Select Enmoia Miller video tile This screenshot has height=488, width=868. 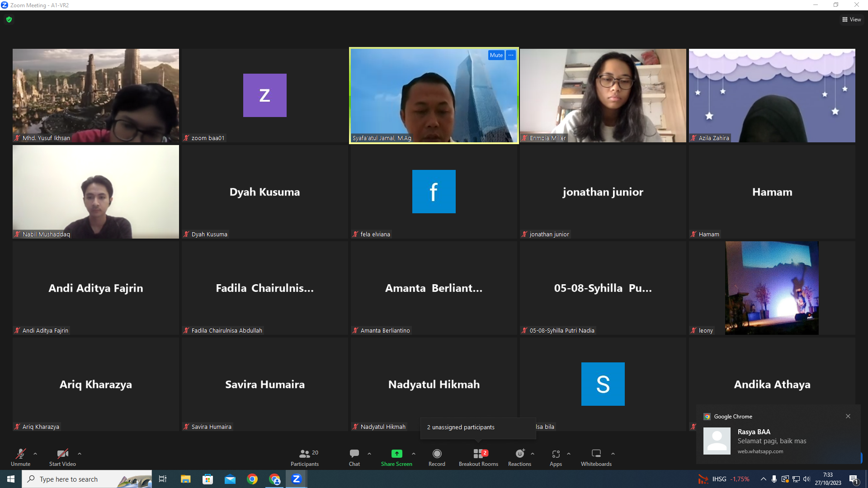click(x=603, y=95)
